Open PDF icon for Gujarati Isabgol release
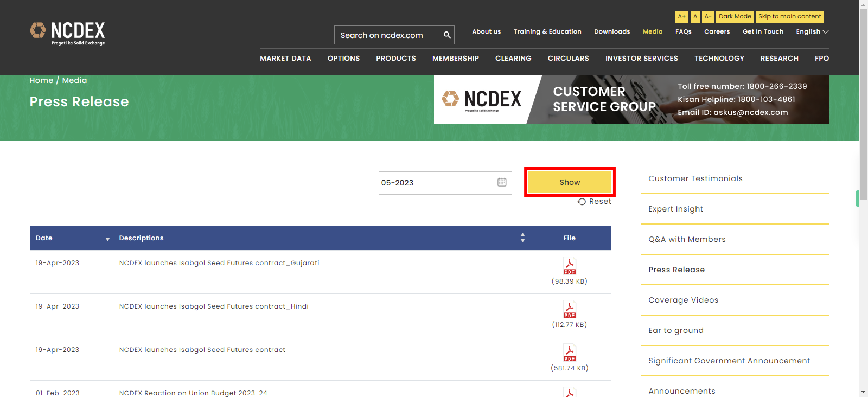Viewport: 868px width, 397px height. coord(570,266)
